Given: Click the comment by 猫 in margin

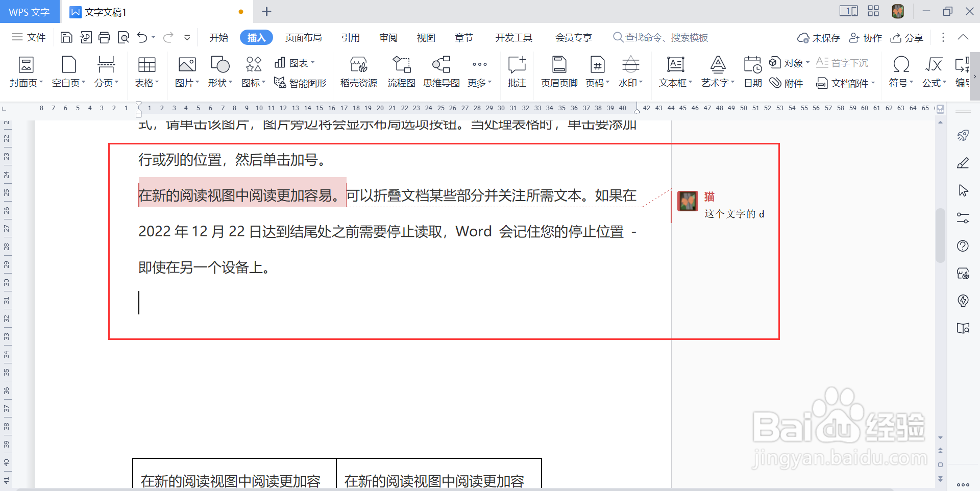Looking at the screenshot, I should pyautogui.click(x=722, y=205).
